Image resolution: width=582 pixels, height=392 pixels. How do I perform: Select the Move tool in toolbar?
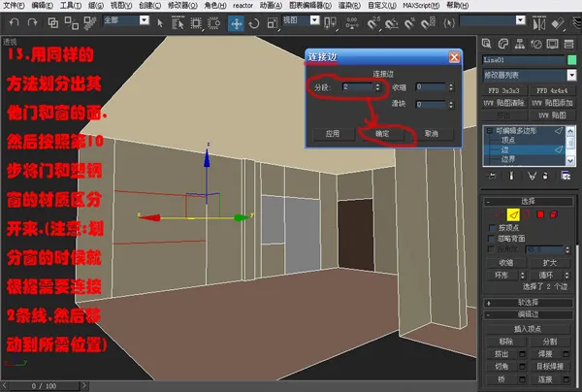(x=236, y=23)
